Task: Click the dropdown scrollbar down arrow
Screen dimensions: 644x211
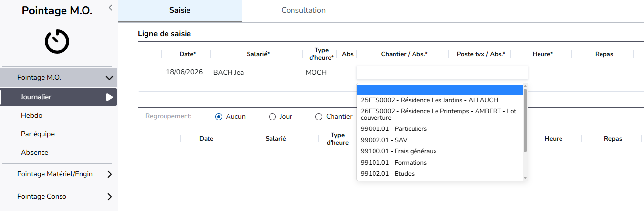Action: tap(525, 178)
